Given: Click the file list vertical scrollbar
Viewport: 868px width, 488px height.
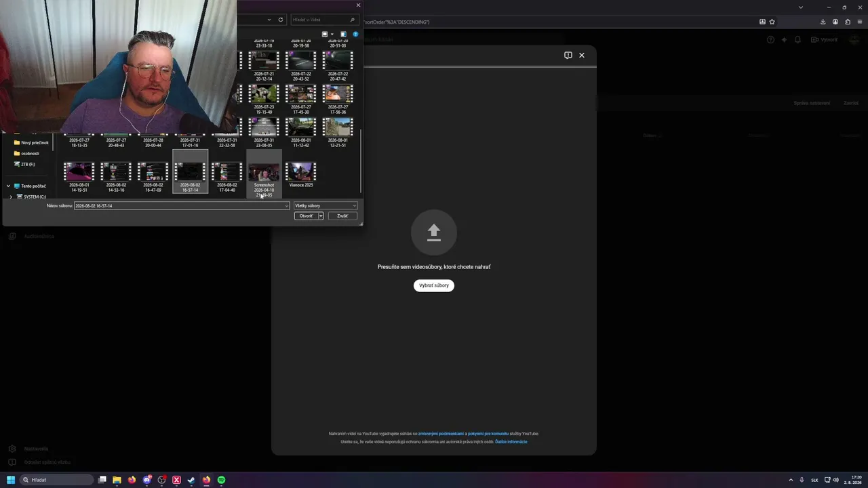Looking at the screenshot, I should pos(361,163).
